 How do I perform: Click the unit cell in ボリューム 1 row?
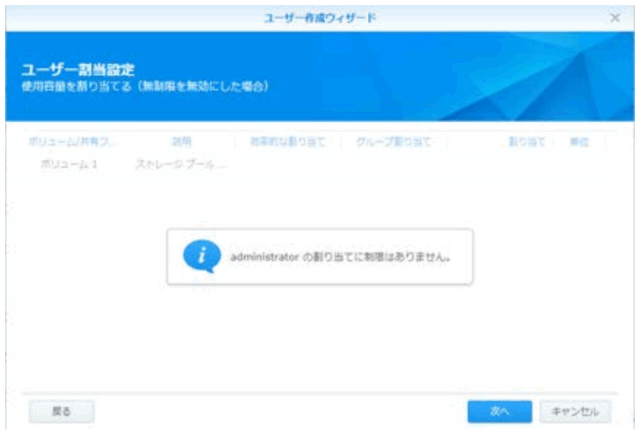pyautogui.click(x=579, y=163)
